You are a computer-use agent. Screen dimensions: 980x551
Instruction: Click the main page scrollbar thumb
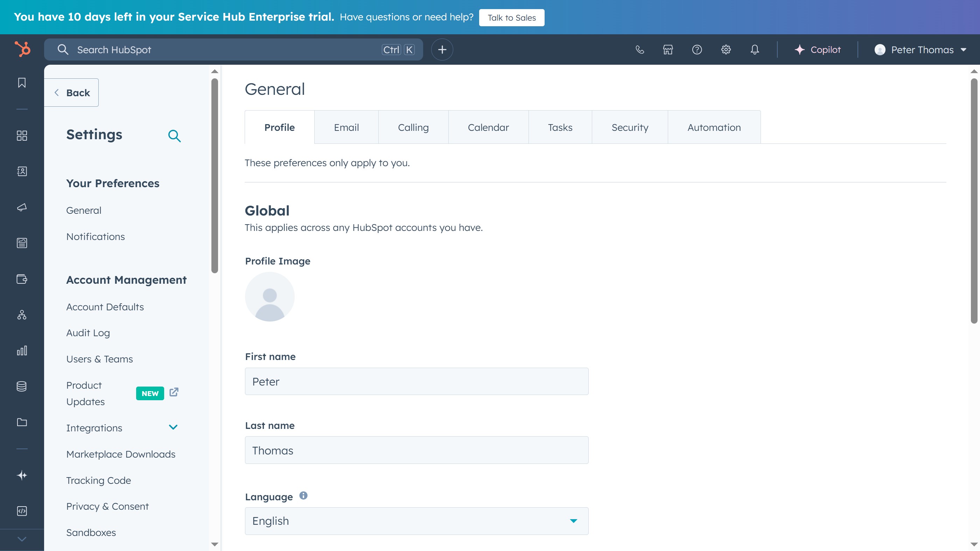tap(974, 200)
